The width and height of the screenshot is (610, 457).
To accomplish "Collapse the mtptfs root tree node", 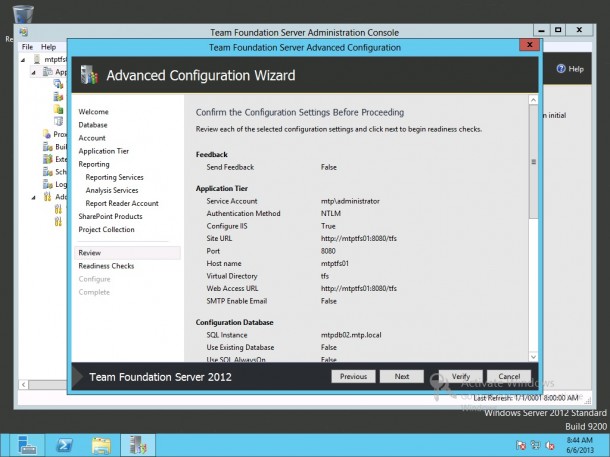I will 23,60.
